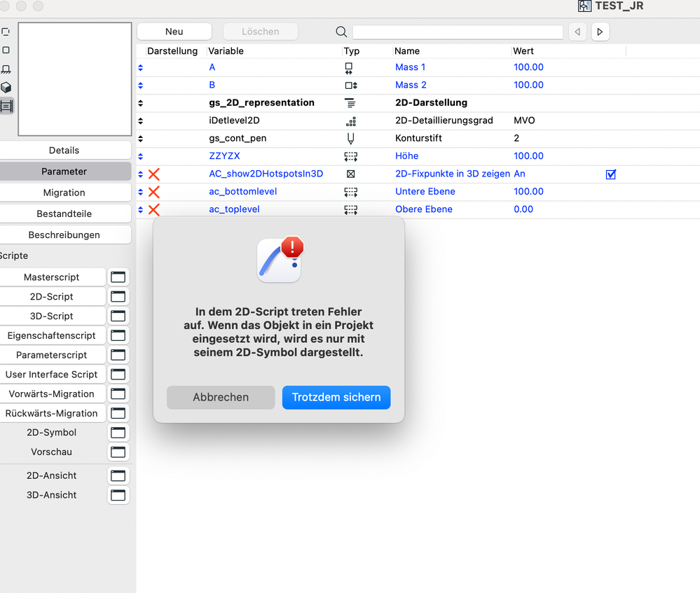Open the 2D-Script editor
Viewport: 700px width, 593px height.
coord(52,297)
